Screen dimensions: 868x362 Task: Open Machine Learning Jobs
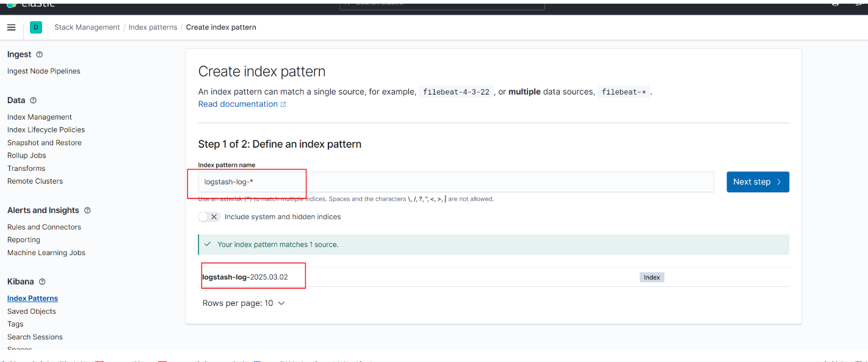46,253
